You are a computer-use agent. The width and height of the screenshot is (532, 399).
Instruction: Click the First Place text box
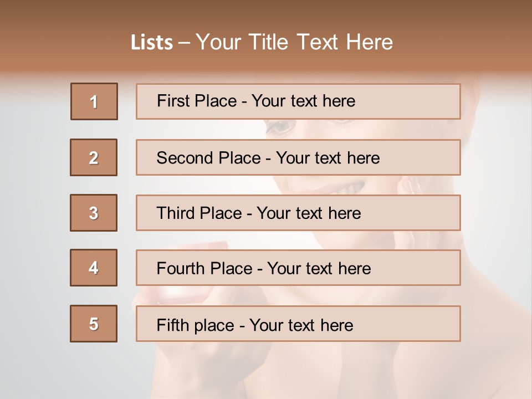tap(298, 101)
